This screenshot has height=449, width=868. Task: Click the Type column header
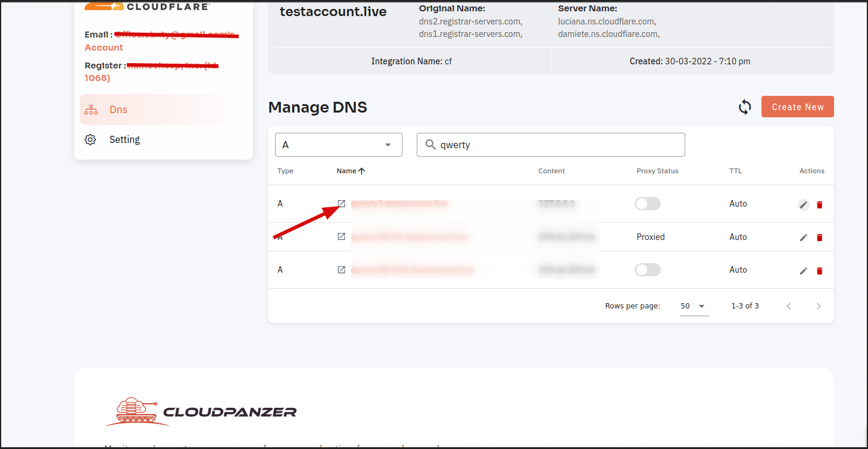click(285, 171)
